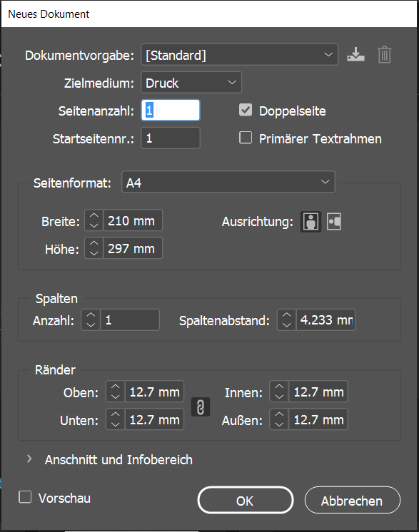
Task: Click the Spalten Anzahl field
Action: pos(130,320)
